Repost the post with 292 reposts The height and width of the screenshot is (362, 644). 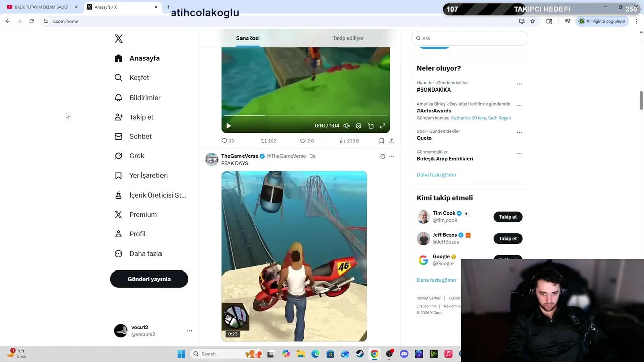268,141
